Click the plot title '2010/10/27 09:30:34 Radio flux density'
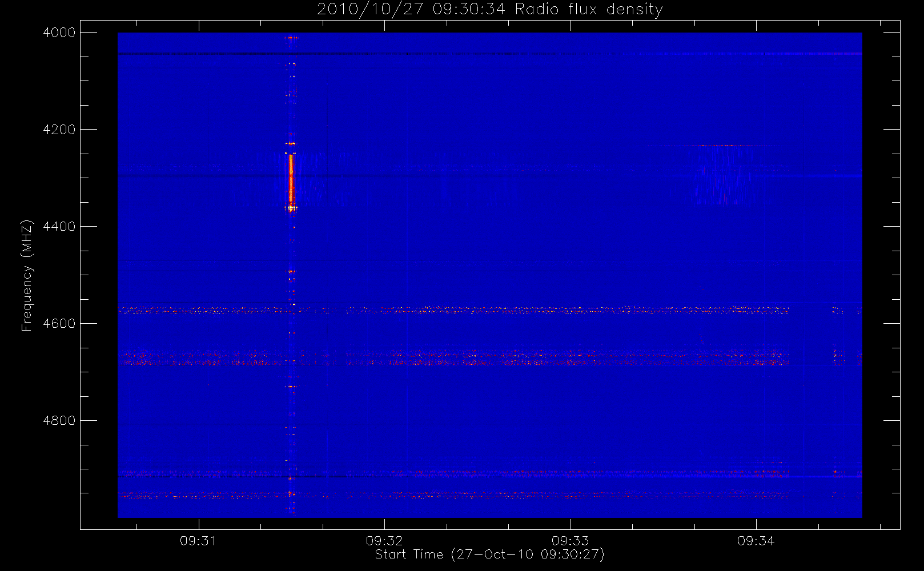This screenshot has width=924, height=571. (489, 10)
